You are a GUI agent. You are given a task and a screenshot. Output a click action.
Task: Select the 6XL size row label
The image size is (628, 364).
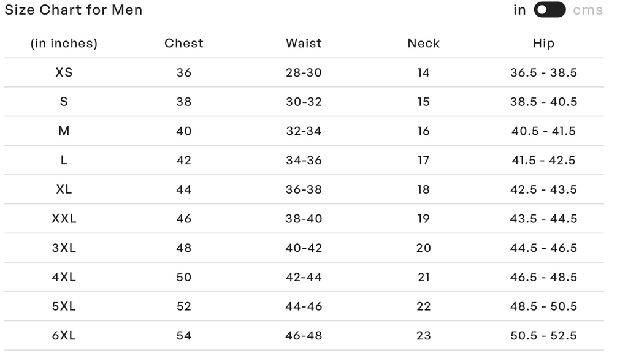click(64, 335)
